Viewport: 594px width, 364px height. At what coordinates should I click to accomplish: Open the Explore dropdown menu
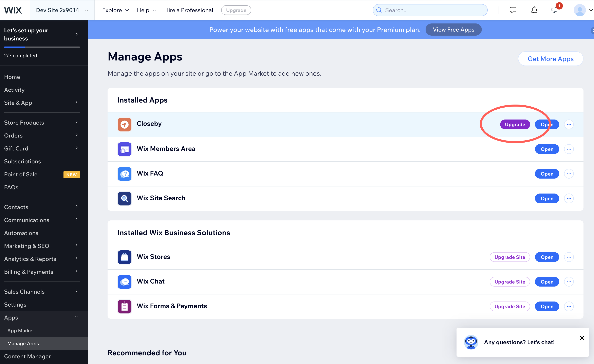[x=115, y=10]
